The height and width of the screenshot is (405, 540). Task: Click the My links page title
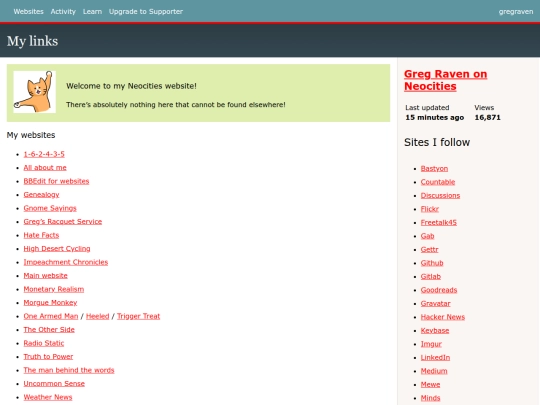(x=32, y=41)
